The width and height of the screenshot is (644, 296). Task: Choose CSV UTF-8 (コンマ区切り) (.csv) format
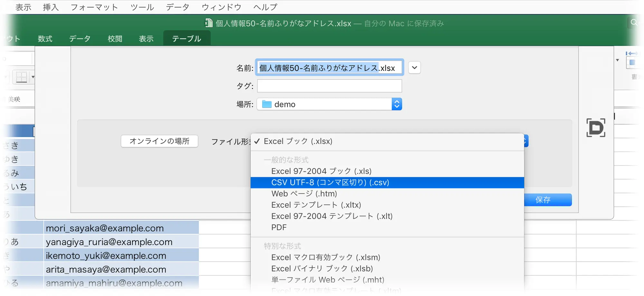pyautogui.click(x=387, y=182)
